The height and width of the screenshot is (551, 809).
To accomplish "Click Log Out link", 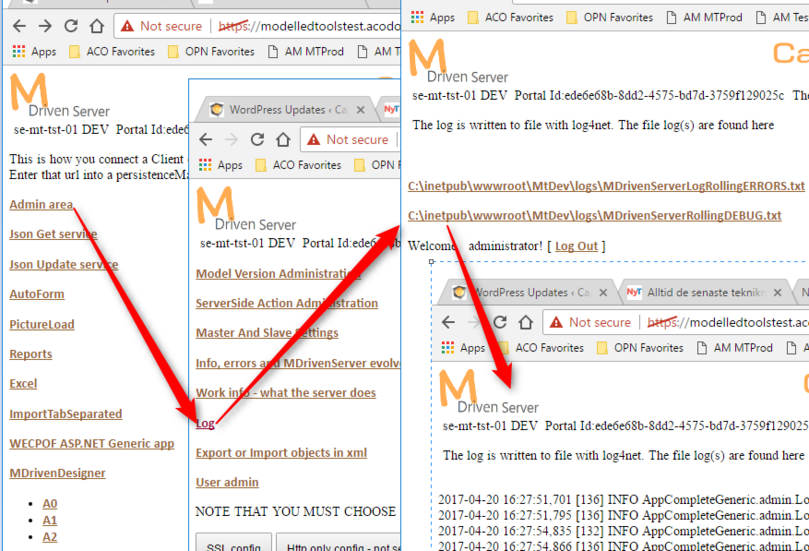I will 576,247.
